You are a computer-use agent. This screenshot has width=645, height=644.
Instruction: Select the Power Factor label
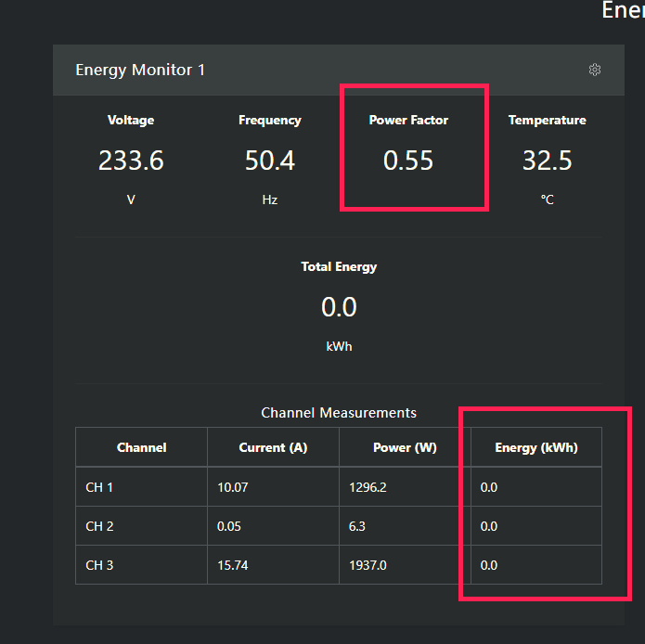pos(408,120)
